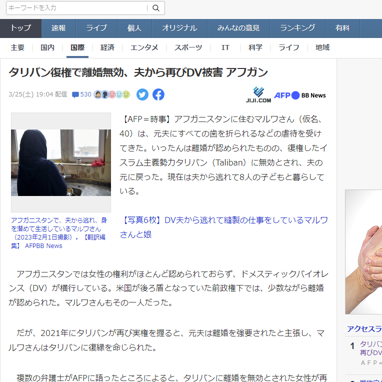Share article on Facebook
Viewport: 382px width, 382px height.
159,95
